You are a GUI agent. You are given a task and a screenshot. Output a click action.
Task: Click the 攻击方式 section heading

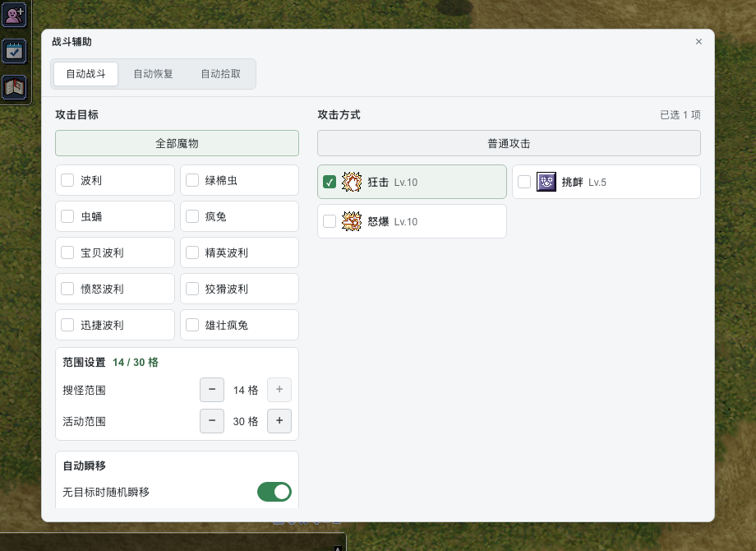point(339,115)
